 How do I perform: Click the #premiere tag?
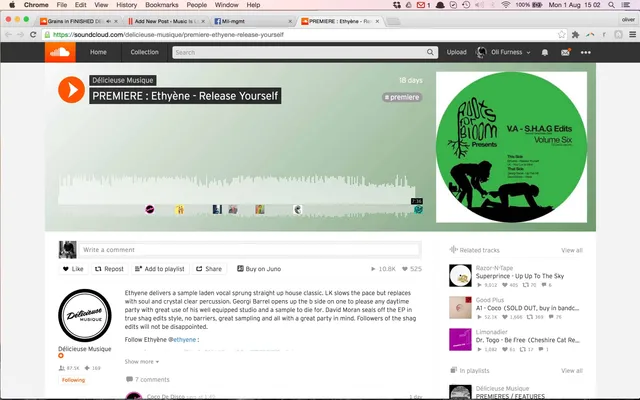coord(402,97)
